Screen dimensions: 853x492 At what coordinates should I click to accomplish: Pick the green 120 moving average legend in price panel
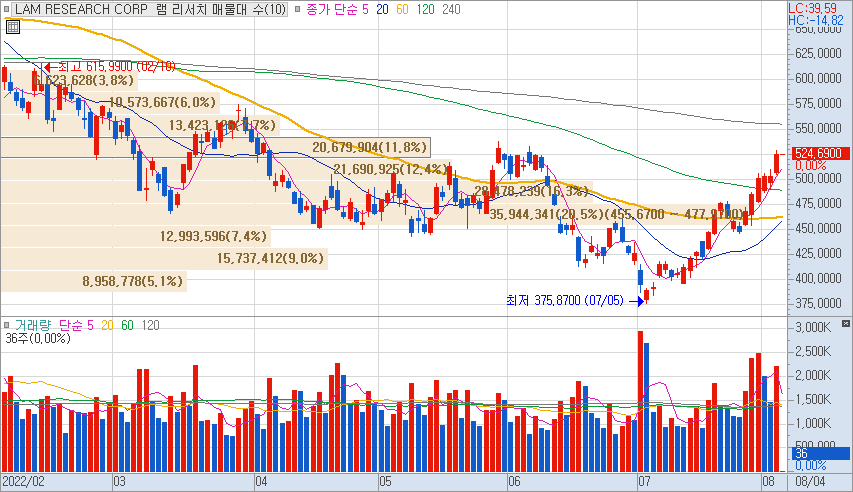point(426,9)
